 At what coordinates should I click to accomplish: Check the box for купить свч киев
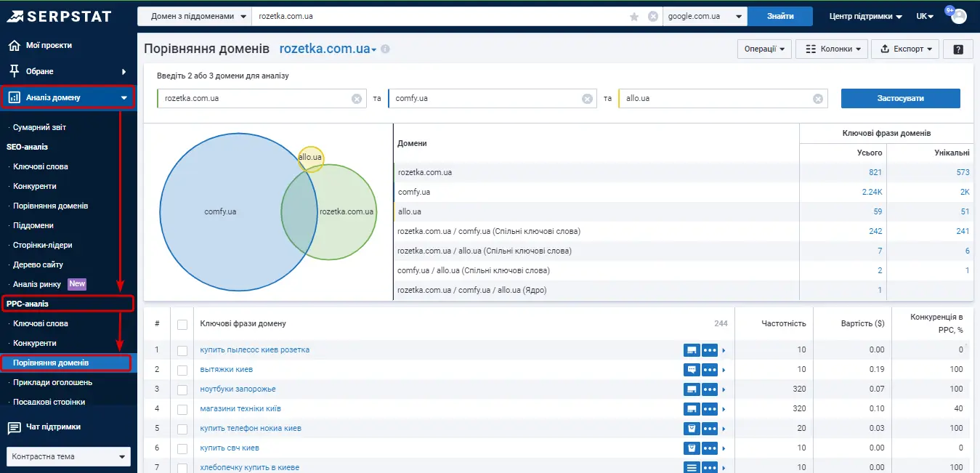182,449
